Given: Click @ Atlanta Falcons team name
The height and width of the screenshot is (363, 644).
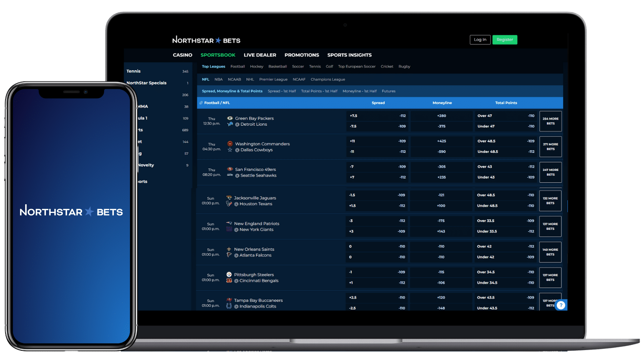Looking at the screenshot, I should [252, 255].
